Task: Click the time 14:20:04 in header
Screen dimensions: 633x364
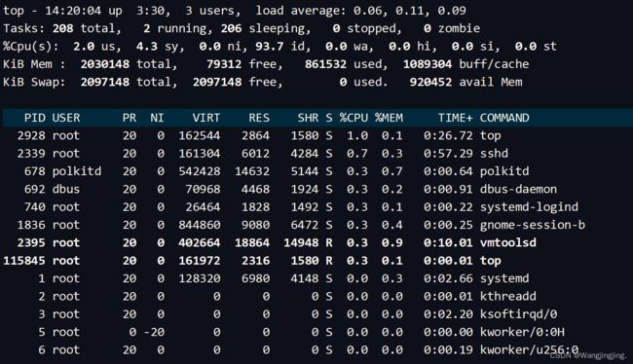Action: pyautogui.click(x=73, y=11)
